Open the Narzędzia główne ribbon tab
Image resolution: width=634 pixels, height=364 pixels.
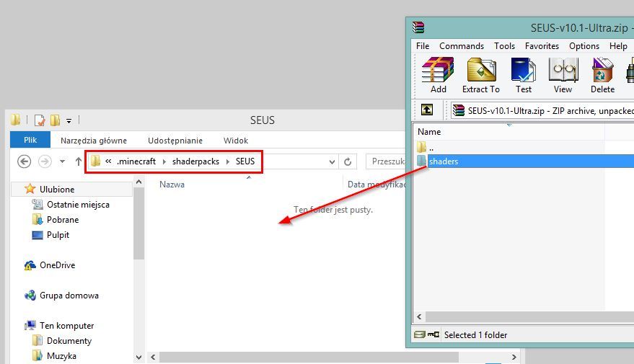click(x=94, y=141)
